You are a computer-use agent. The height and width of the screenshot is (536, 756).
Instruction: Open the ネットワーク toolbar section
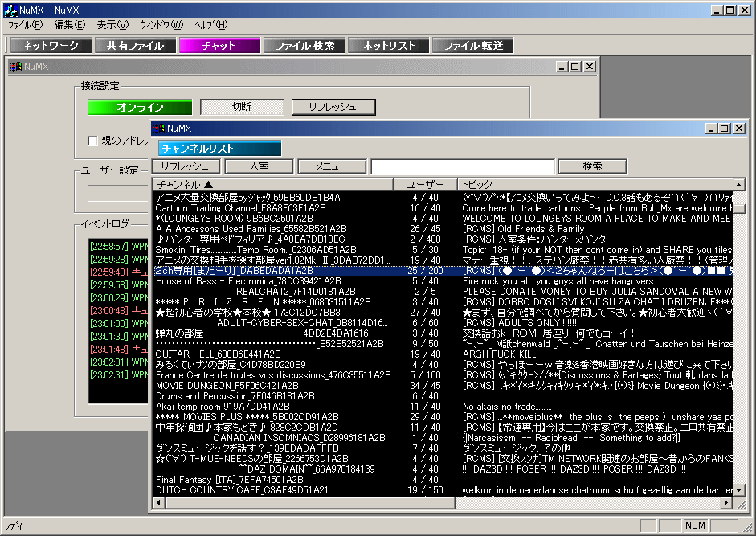tap(50, 46)
